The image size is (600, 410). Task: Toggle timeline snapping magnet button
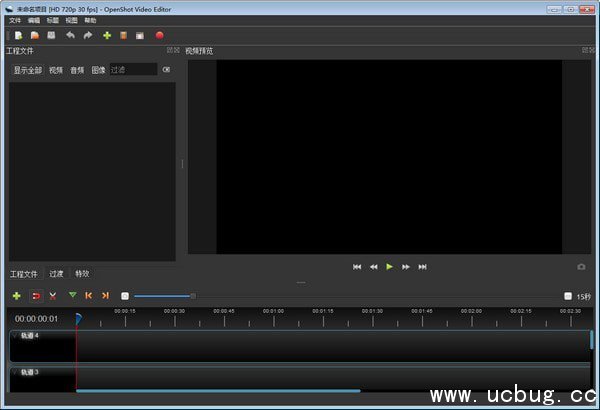click(x=36, y=295)
